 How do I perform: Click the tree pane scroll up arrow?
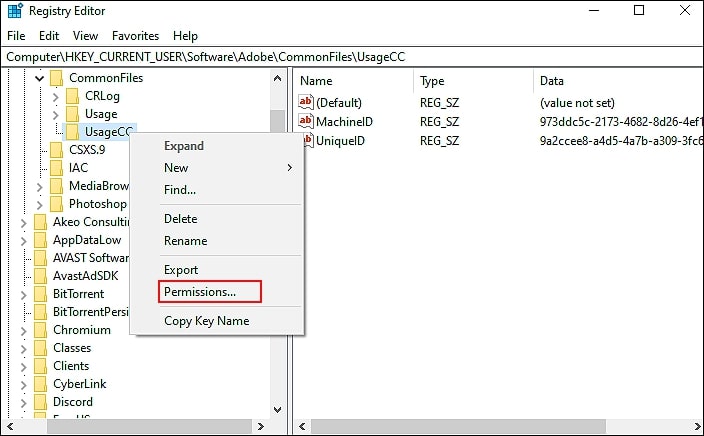(x=277, y=79)
